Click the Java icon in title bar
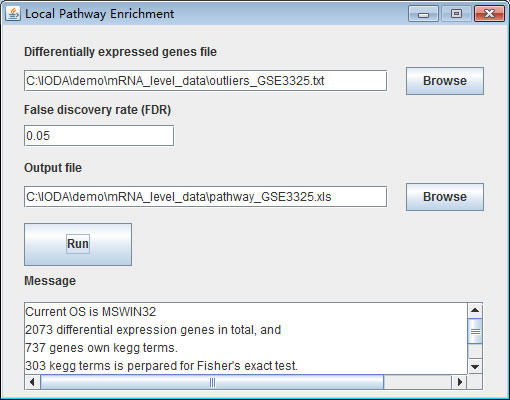Viewport: 510px width, 400px height. pyautogui.click(x=13, y=14)
